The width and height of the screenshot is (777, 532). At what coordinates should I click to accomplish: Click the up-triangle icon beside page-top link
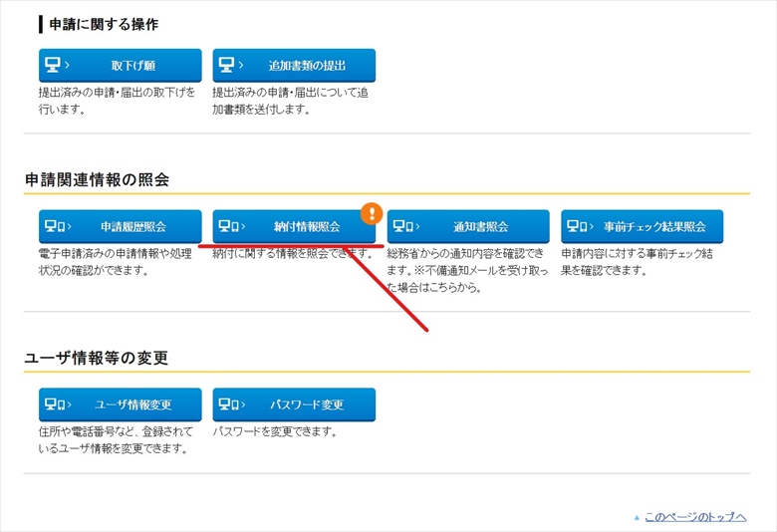click(x=637, y=518)
